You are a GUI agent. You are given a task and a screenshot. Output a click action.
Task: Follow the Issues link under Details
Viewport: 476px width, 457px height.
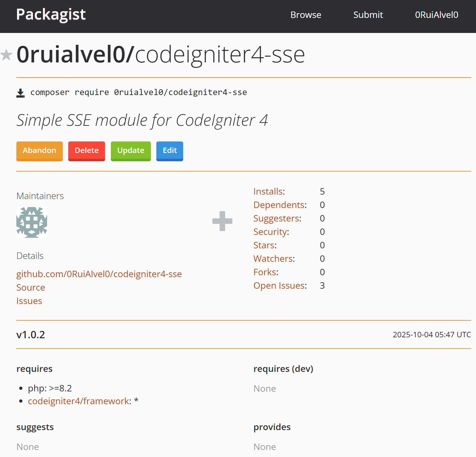29,301
